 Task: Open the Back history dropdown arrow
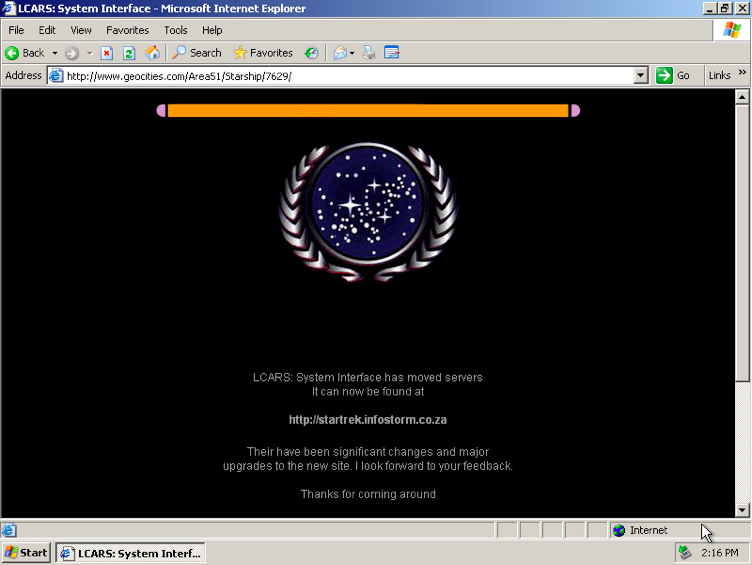[x=55, y=53]
